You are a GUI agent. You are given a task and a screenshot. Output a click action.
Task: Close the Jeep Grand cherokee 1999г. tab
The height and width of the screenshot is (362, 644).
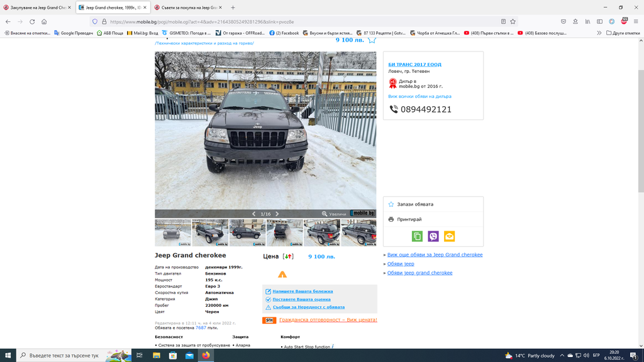tap(145, 8)
